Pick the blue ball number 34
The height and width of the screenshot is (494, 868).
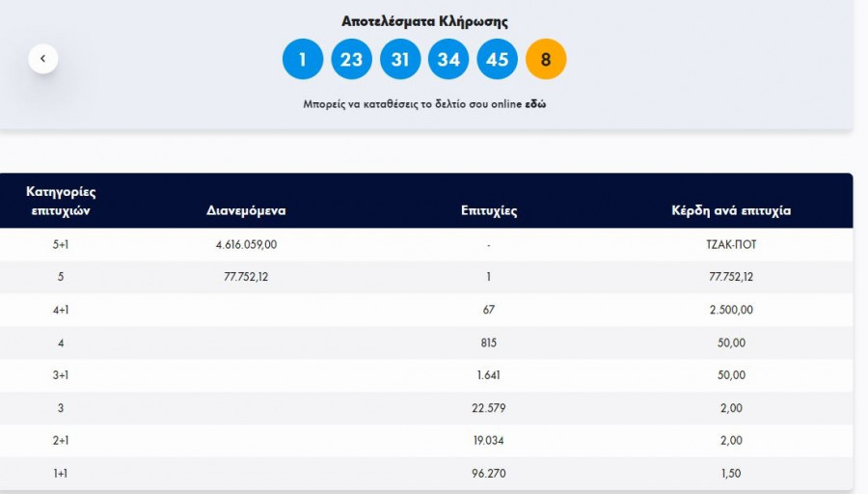click(x=448, y=60)
